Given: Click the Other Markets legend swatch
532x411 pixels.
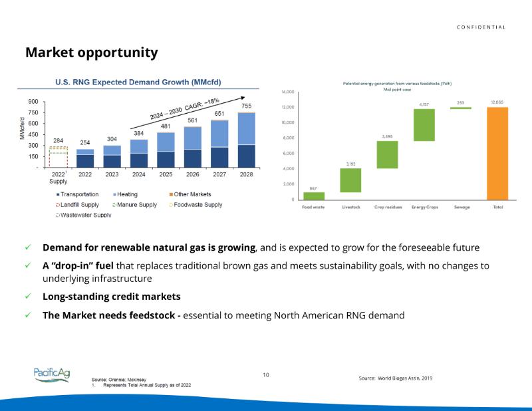Looking at the screenshot, I should coord(168,194).
